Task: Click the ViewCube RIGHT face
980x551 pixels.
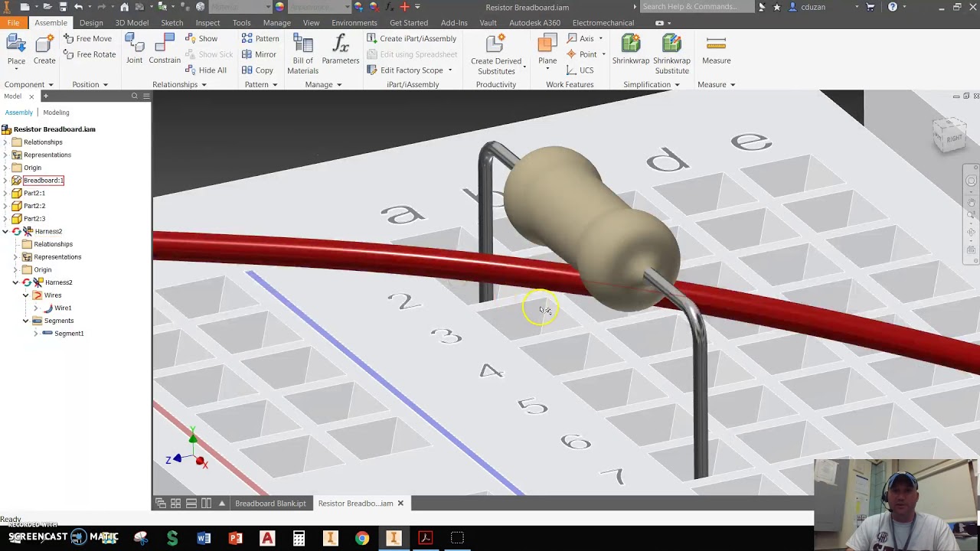Action: (953, 139)
